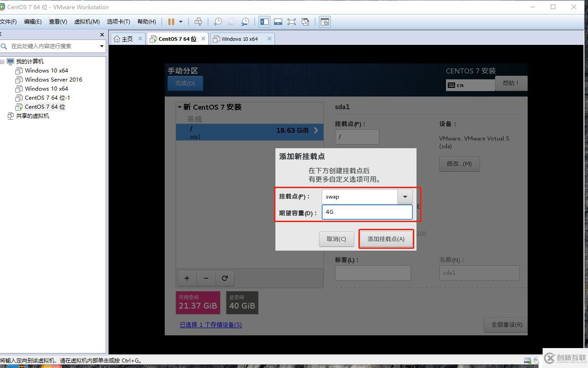Open the power options dropdown arrow beside pause

(x=181, y=22)
